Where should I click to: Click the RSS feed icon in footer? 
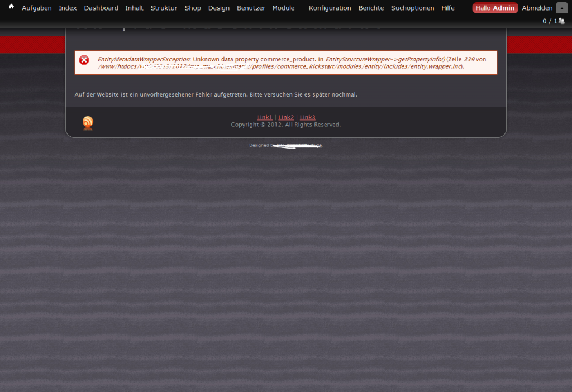tap(88, 123)
